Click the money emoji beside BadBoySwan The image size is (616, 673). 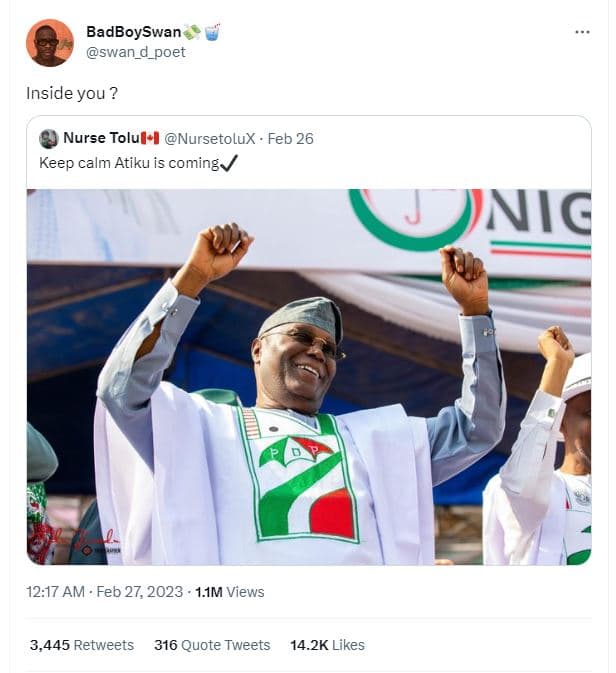coord(193,32)
